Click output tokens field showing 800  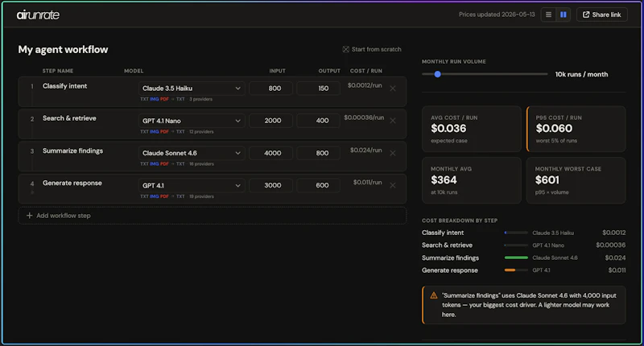318,153
